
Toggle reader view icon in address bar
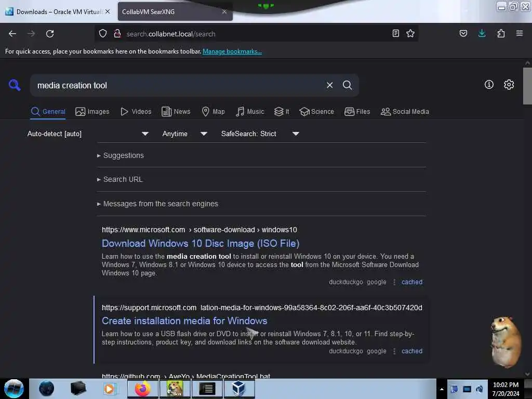[x=395, y=33]
